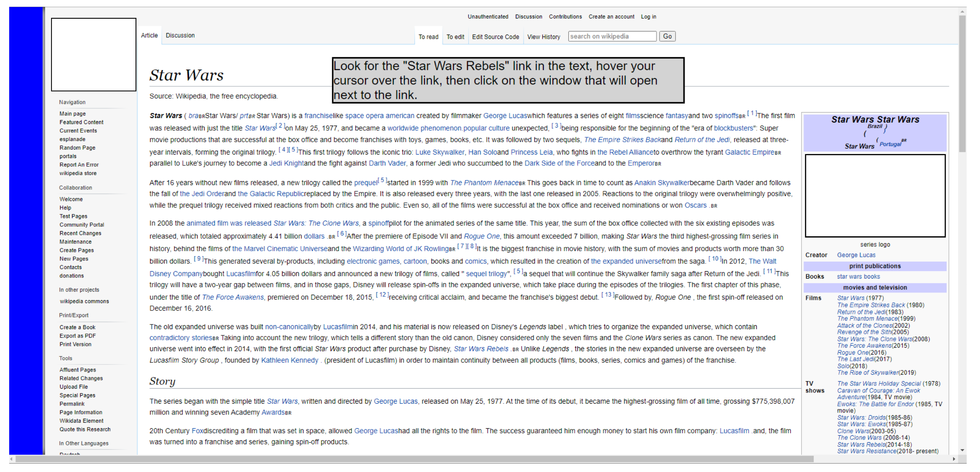Open Random Page in sidebar
Screen dimensions: 980x472
pos(77,148)
